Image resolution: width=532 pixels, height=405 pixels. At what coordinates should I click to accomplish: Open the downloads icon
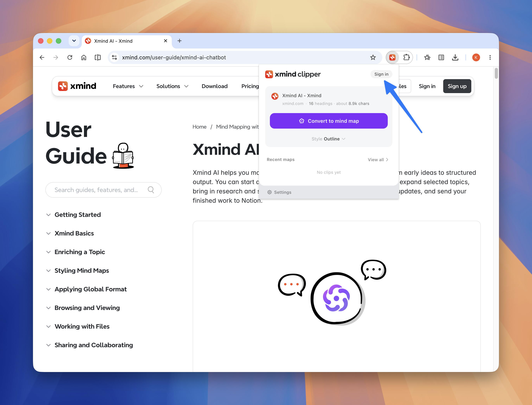(x=455, y=57)
